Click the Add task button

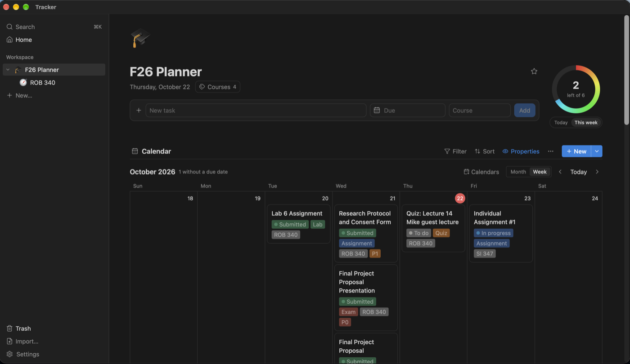[525, 111]
